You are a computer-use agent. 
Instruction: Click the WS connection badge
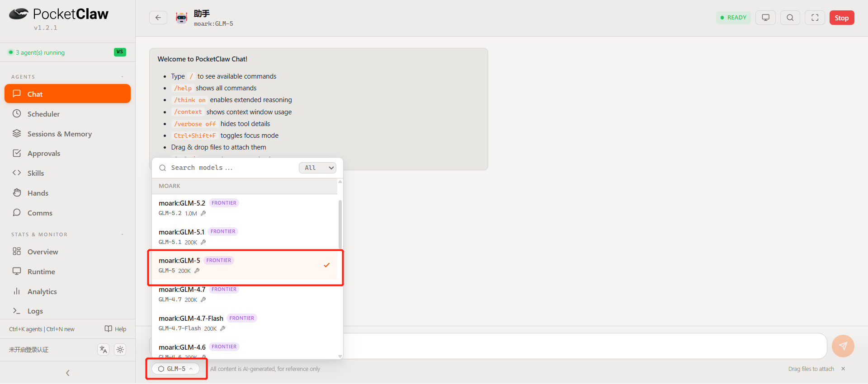pos(120,52)
